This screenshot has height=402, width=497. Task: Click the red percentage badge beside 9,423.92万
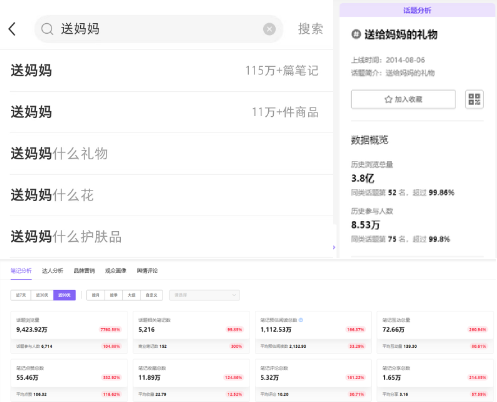click(x=110, y=329)
